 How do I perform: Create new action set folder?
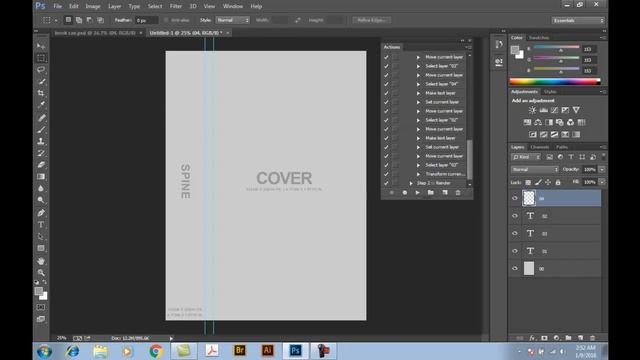tap(431, 193)
